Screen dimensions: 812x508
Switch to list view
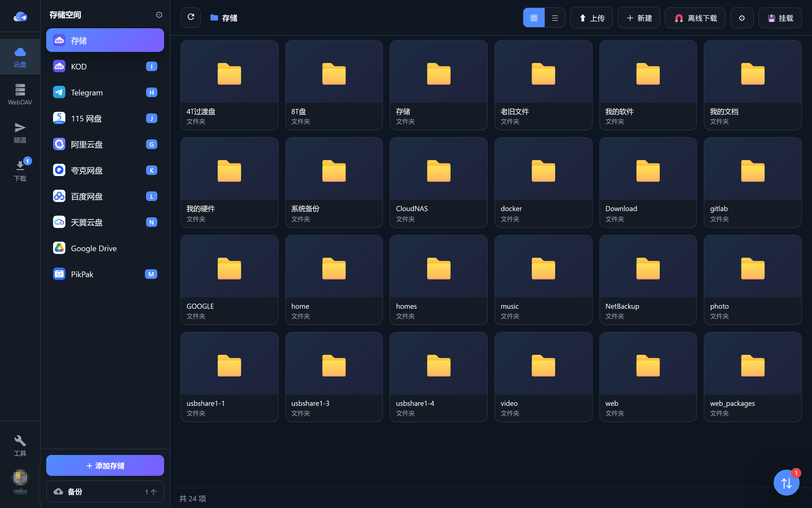click(x=555, y=18)
